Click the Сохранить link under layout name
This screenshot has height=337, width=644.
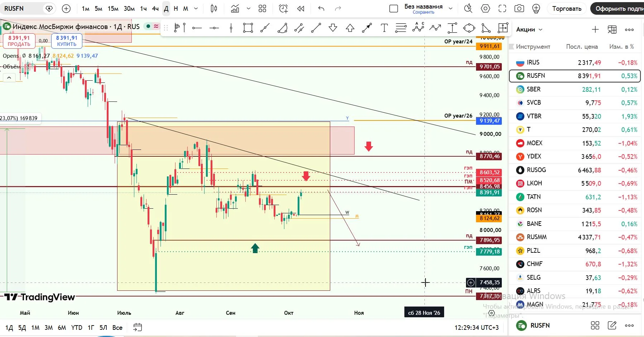click(x=423, y=12)
